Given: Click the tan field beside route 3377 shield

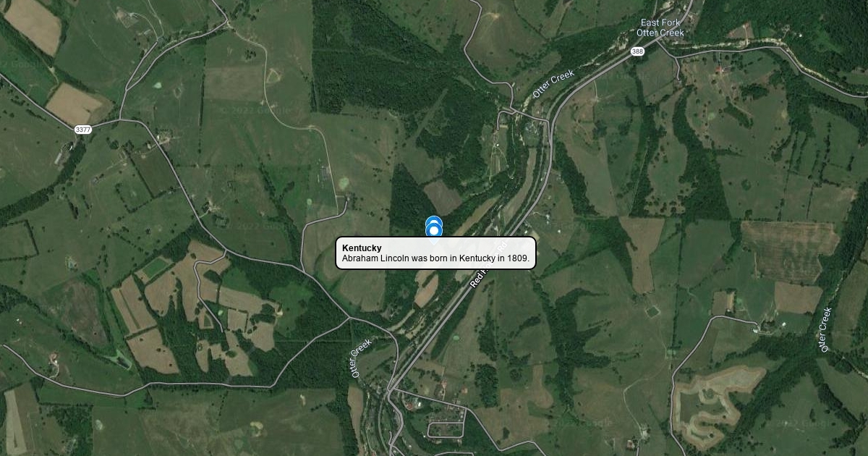Looking at the screenshot, I should 75,104.
